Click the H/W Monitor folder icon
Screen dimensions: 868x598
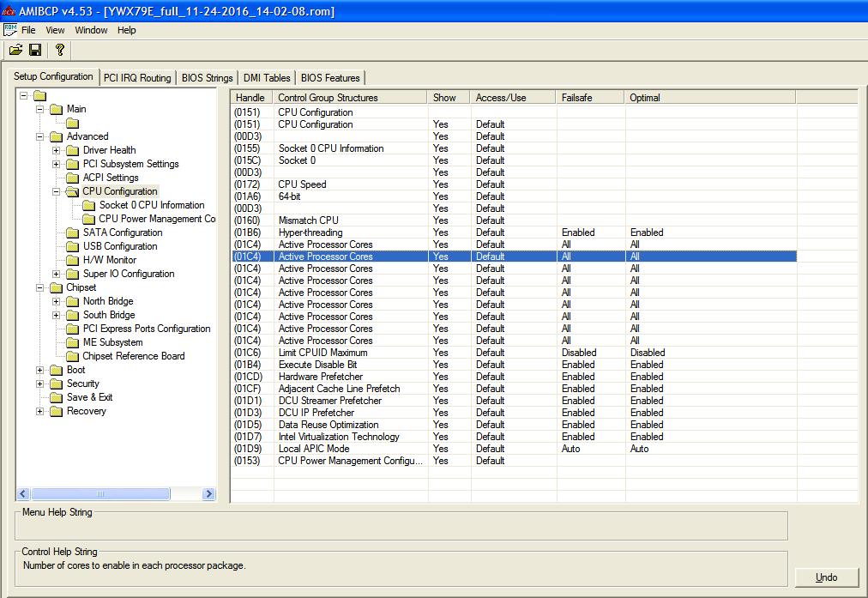pyautogui.click(x=73, y=260)
